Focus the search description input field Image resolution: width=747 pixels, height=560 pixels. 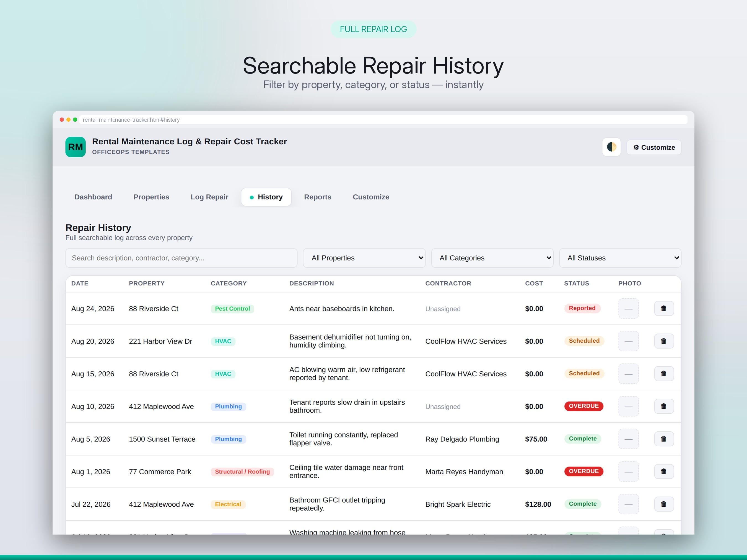click(181, 258)
